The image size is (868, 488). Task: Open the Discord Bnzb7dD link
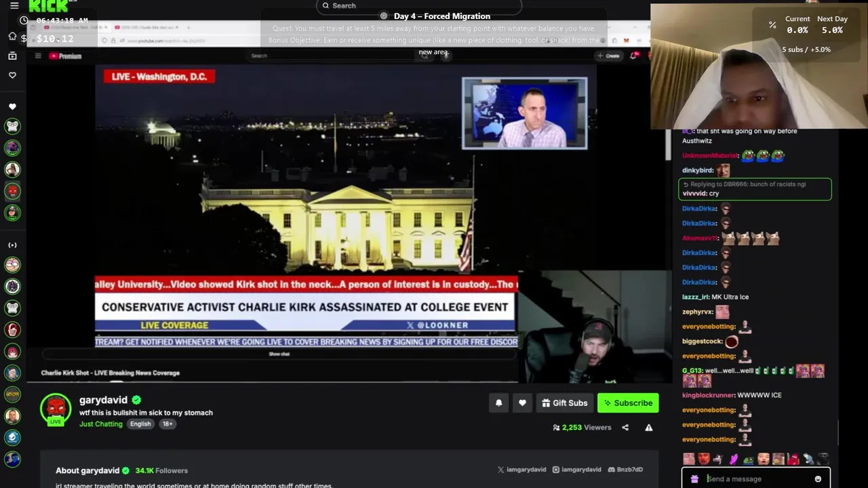point(625,469)
